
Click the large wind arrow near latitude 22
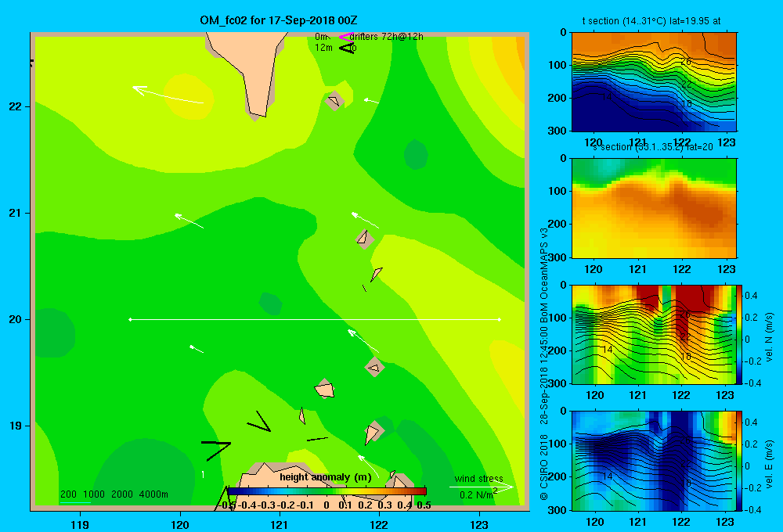click(x=168, y=95)
